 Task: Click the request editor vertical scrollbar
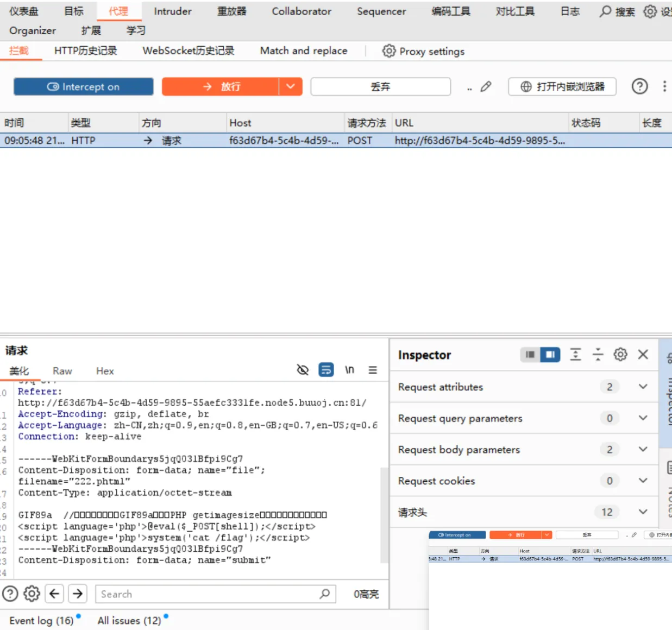point(384,516)
